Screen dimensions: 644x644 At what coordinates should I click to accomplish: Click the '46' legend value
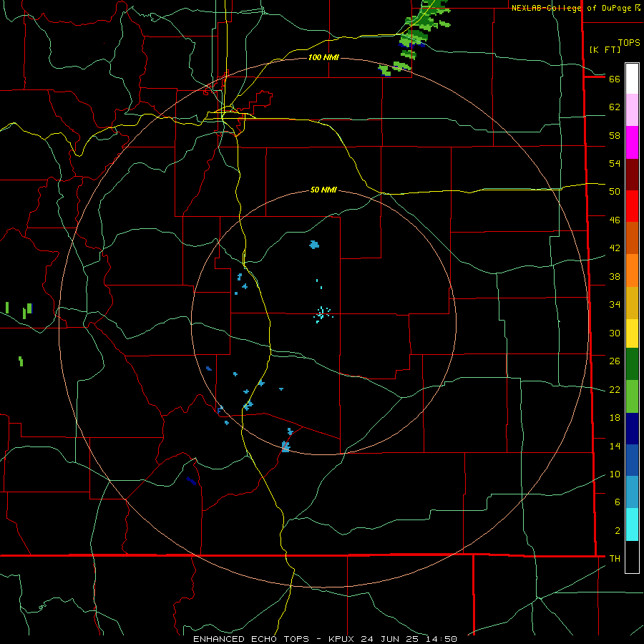click(x=615, y=220)
